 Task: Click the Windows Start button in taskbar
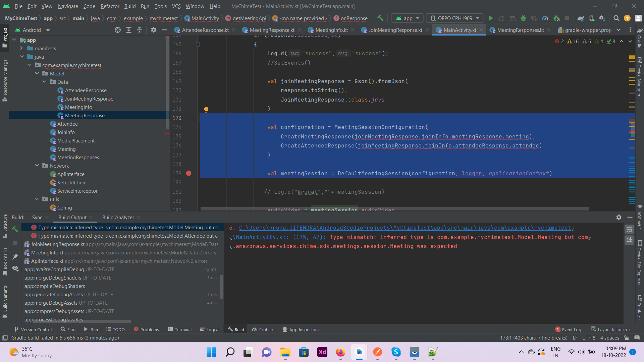click(x=211, y=352)
